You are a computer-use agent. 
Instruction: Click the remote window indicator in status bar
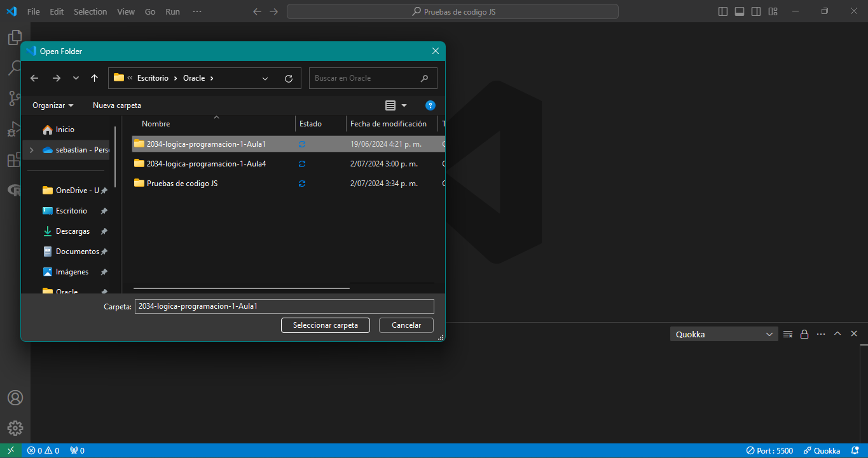(x=11, y=450)
